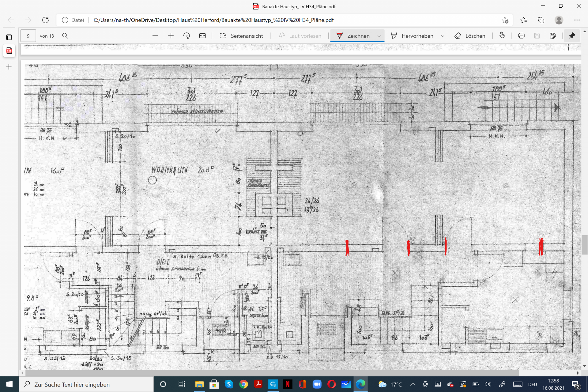Click the page number input field
588x392 pixels.
point(28,36)
